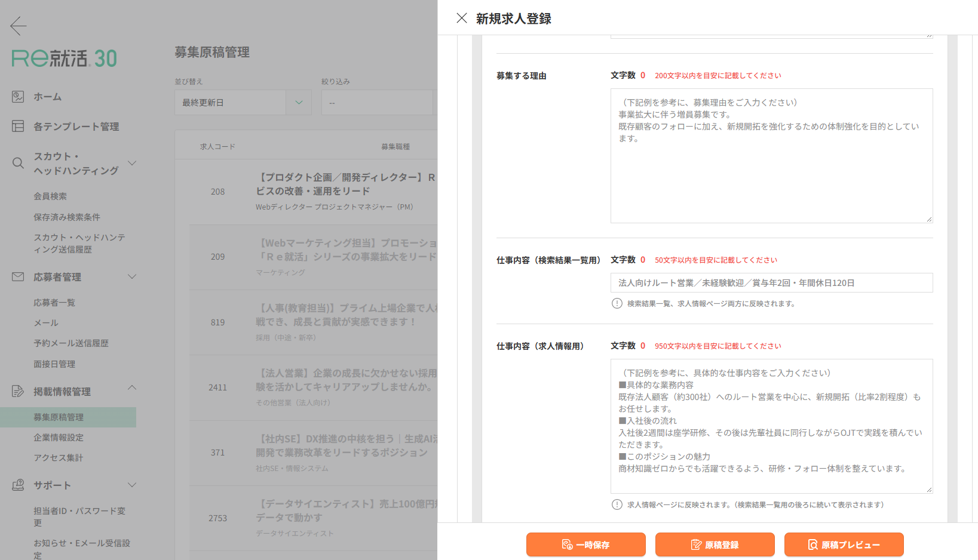
Task: Open 予約メール送信履歴 in the sidebar
Action: tap(71, 343)
